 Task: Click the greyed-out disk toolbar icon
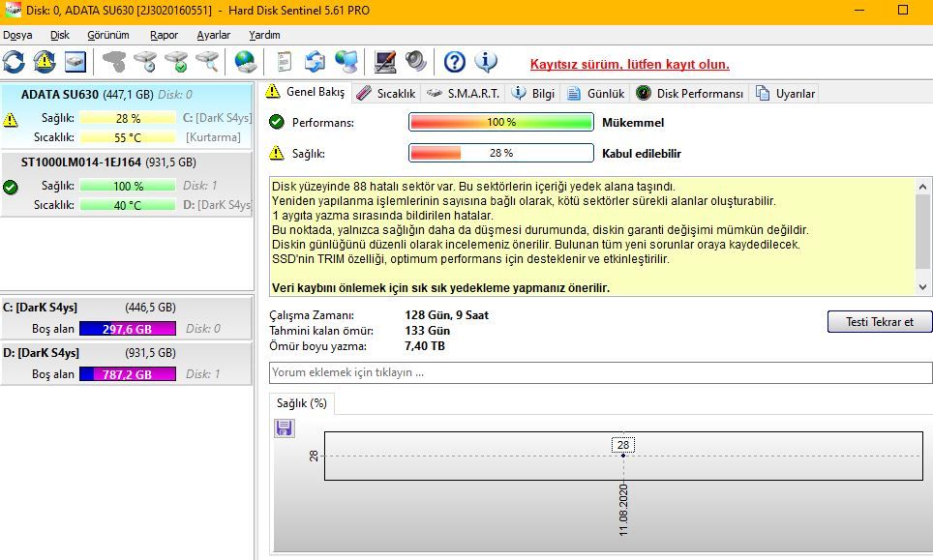click(x=113, y=62)
